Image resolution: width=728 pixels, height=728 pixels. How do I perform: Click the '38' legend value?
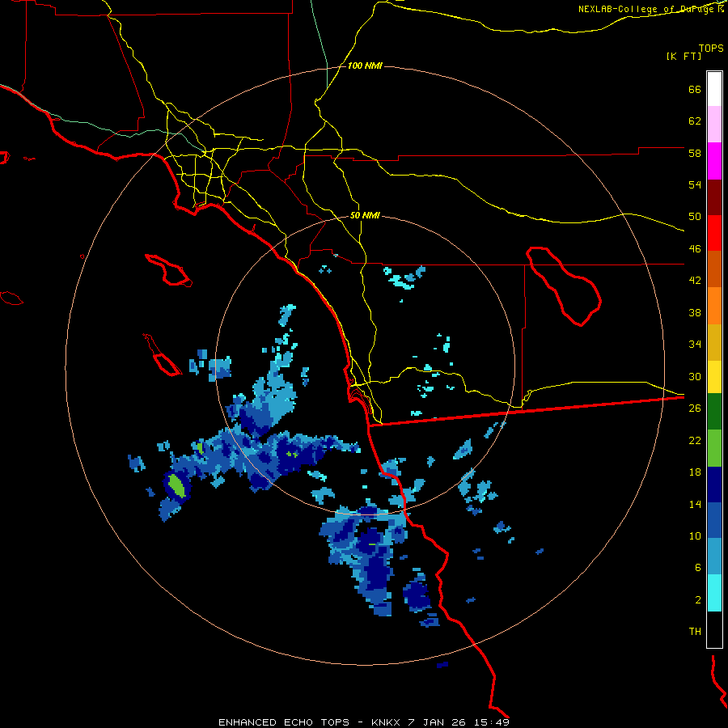pyautogui.click(x=695, y=312)
